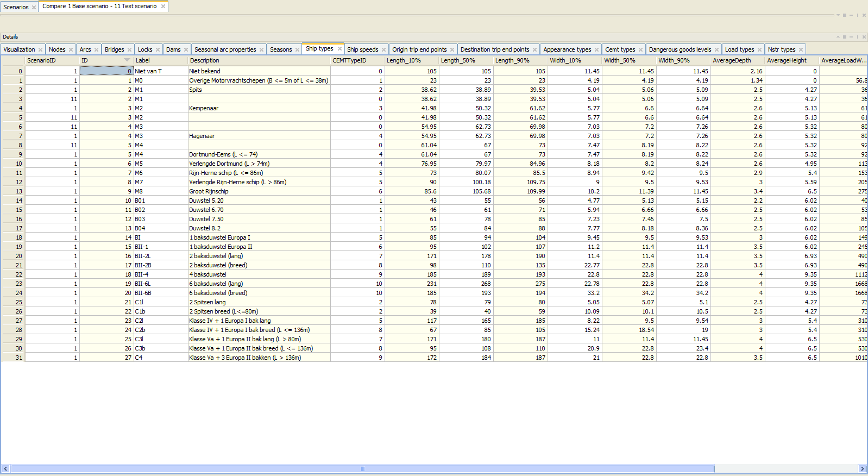Close the Ship types tab
The width and height of the screenshot is (868, 476).
click(339, 48)
